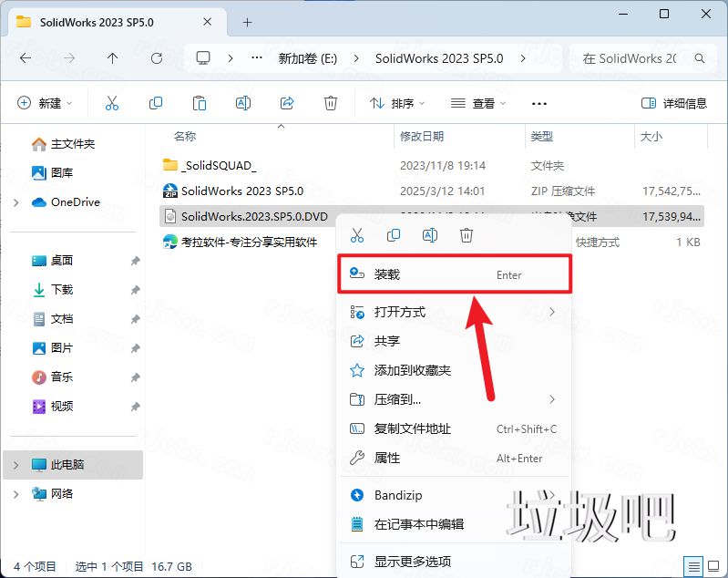Screen dimensions: 728x578
Task: Click the Share icon in the toolbar
Action: click(287, 103)
